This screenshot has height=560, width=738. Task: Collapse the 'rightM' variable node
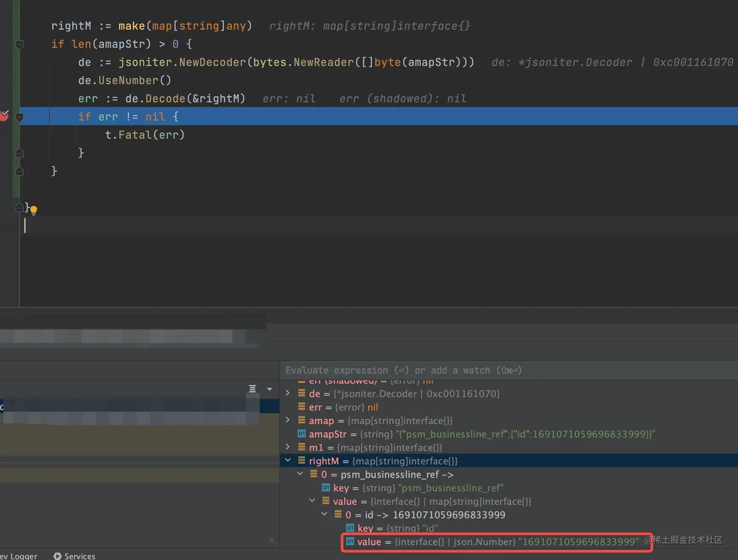point(287,460)
